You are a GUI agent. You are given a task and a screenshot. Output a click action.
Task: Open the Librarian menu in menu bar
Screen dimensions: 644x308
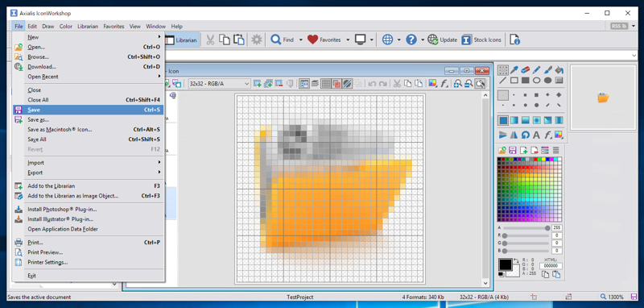coord(88,27)
